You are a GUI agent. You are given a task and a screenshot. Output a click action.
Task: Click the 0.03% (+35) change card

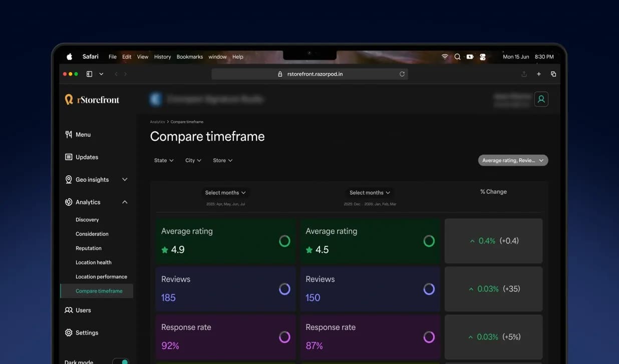[x=493, y=289]
